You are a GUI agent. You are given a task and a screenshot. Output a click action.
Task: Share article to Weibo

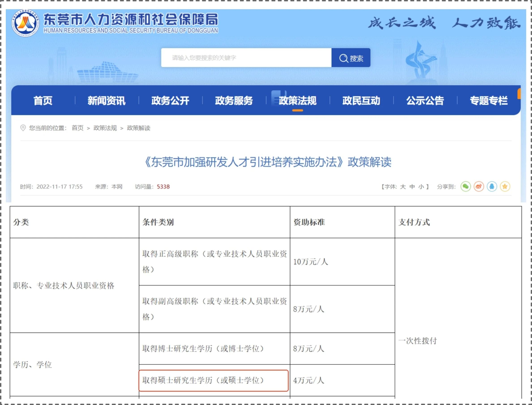click(x=479, y=186)
